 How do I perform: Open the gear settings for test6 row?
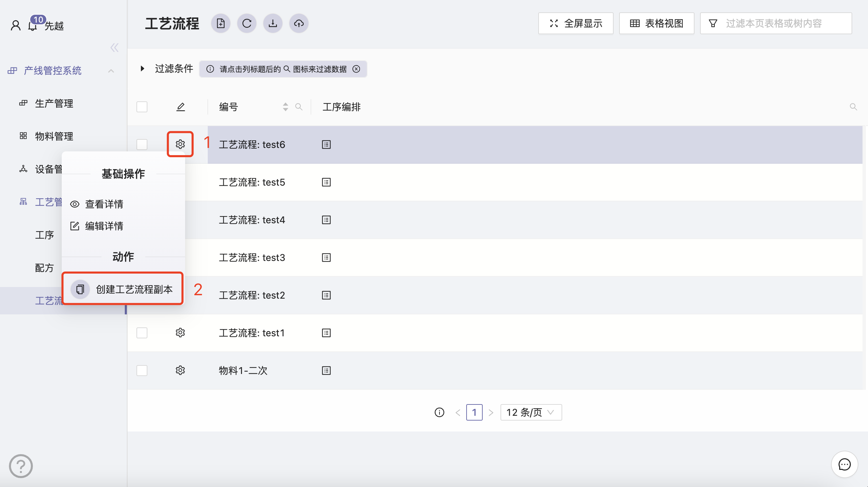point(180,144)
